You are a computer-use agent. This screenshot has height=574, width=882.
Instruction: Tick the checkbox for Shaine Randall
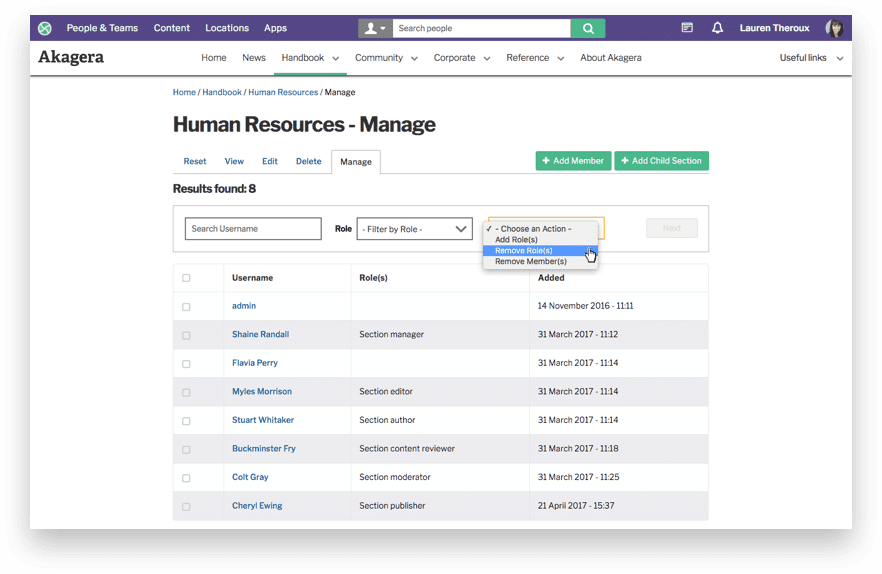coord(186,335)
